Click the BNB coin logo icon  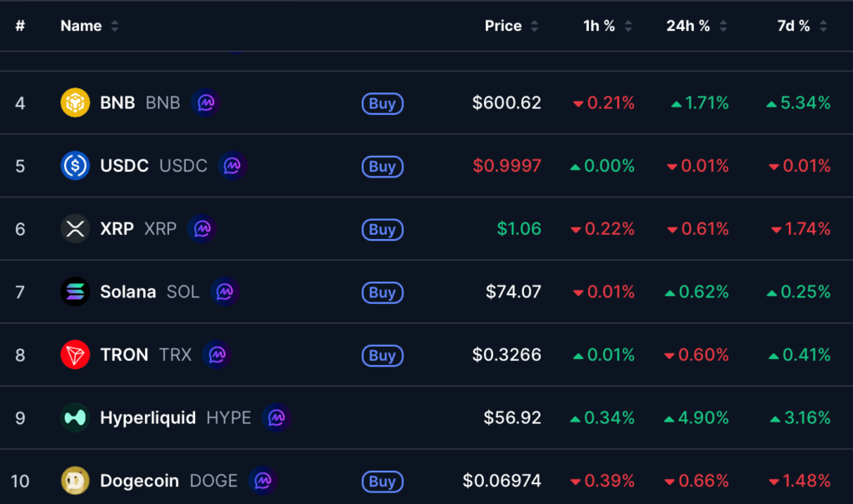[75, 102]
